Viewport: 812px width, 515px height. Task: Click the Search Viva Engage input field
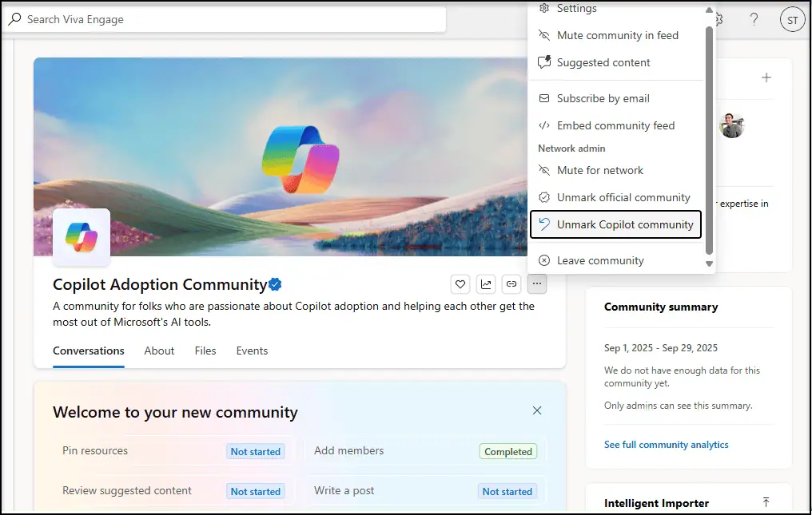[x=224, y=19]
